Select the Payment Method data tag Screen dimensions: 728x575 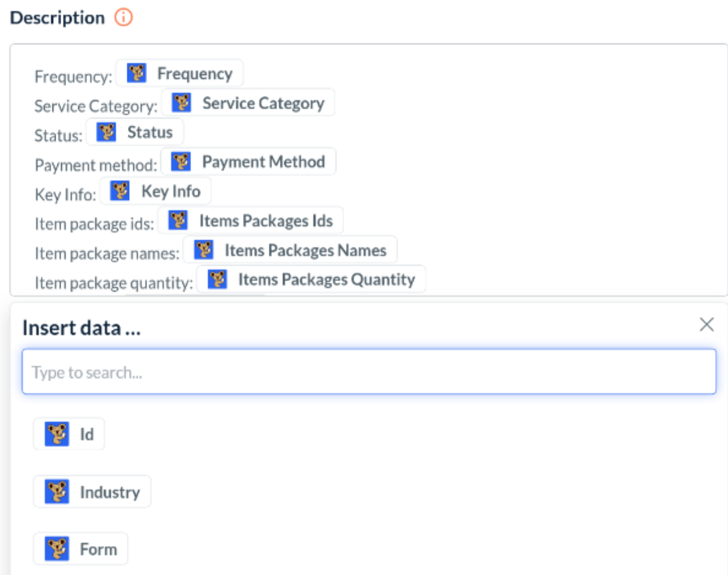pyautogui.click(x=248, y=161)
